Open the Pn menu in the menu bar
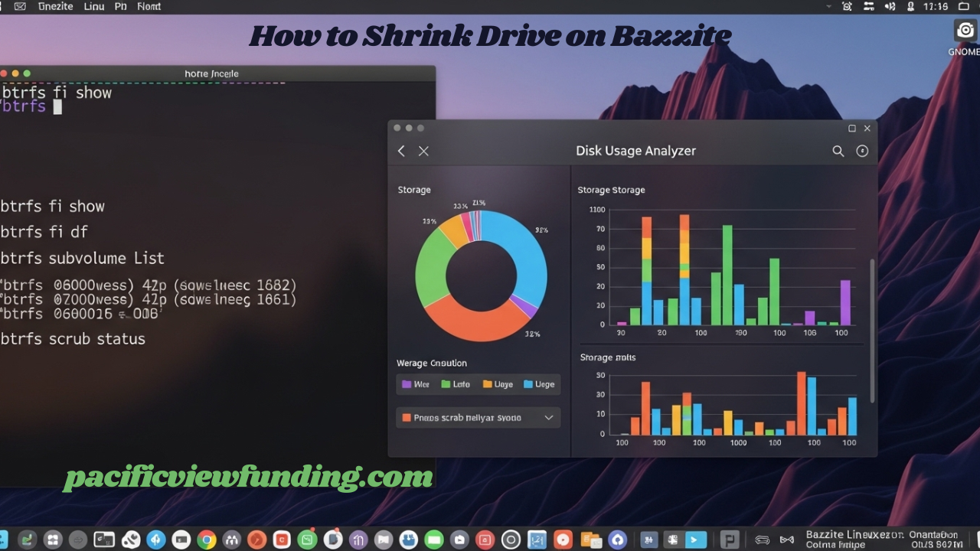980x551 pixels. tap(121, 6)
